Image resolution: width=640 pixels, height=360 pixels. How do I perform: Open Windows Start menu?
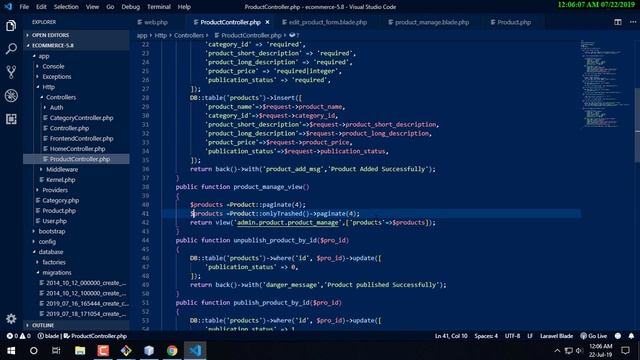pos(11,351)
